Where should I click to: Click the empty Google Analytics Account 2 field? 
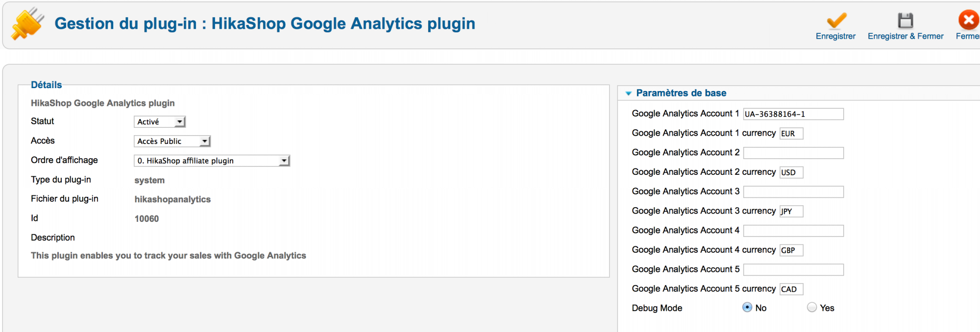tap(793, 153)
